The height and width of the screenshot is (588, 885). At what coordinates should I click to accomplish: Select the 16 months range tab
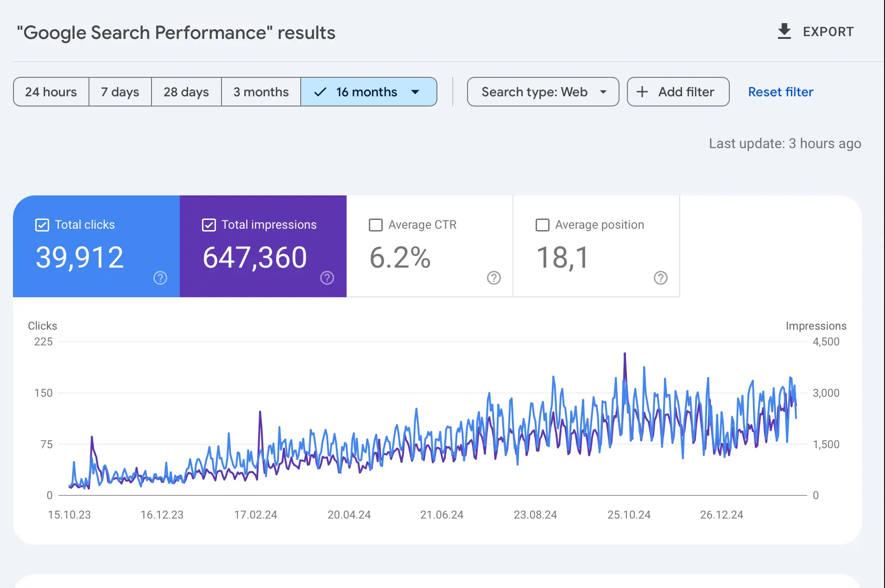click(369, 92)
